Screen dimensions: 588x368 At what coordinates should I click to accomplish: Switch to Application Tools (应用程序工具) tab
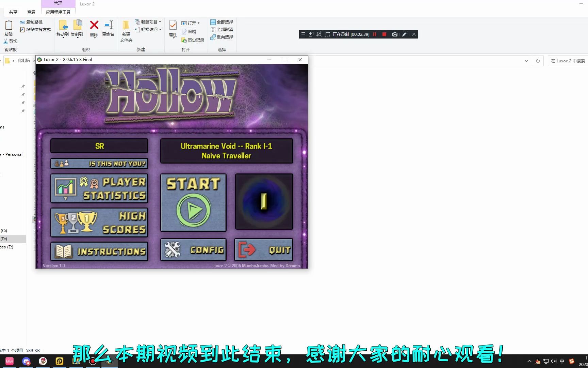point(58,12)
